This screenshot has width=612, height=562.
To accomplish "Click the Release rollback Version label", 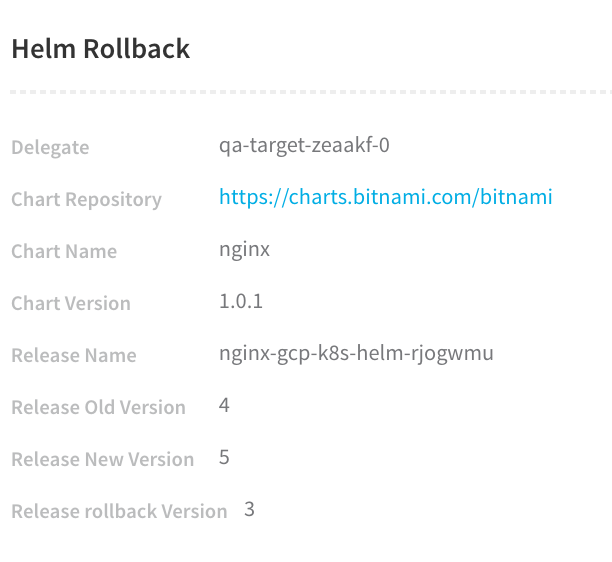I will click(x=119, y=511).
